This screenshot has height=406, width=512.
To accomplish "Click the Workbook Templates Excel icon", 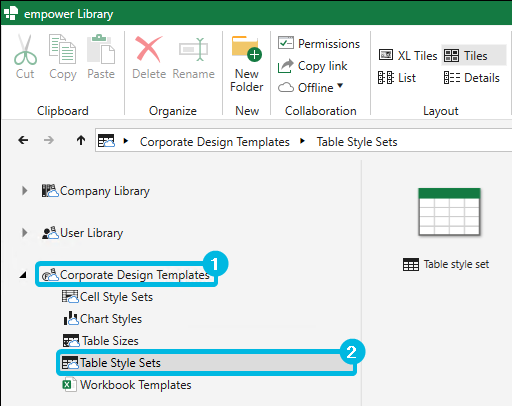I will [69, 385].
